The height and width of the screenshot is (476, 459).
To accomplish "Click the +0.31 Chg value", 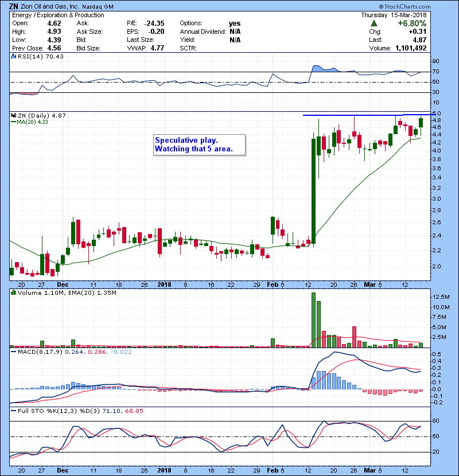I will (417, 32).
